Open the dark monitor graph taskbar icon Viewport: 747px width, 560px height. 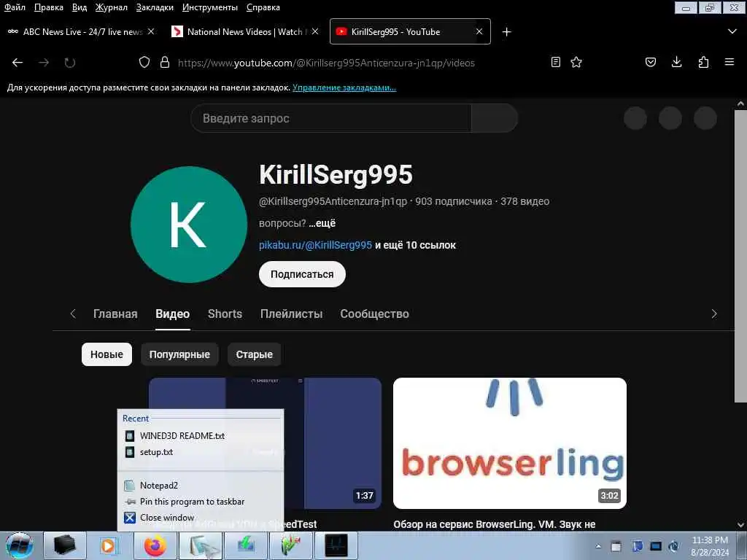[336, 545]
